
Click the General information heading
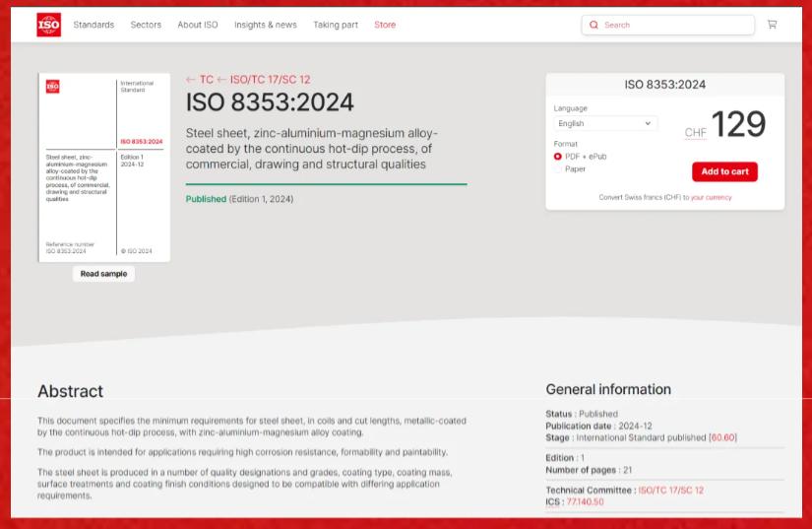pyautogui.click(x=608, y=389)
